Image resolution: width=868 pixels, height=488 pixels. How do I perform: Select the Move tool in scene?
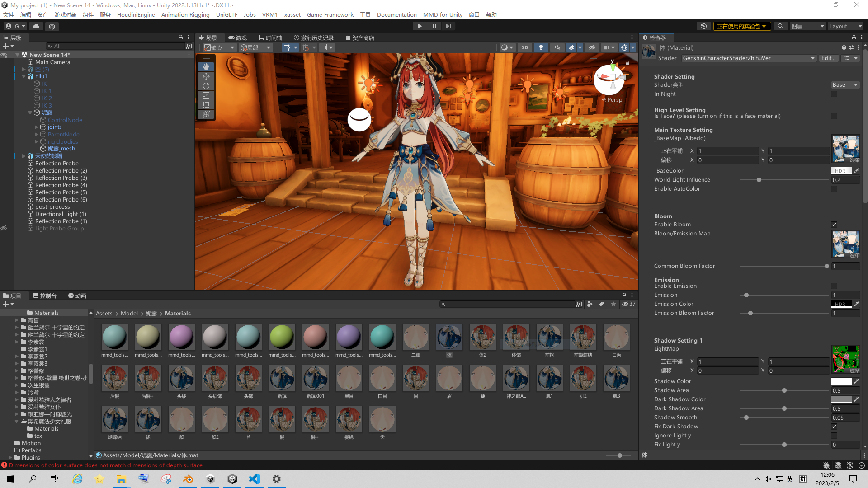206,76
